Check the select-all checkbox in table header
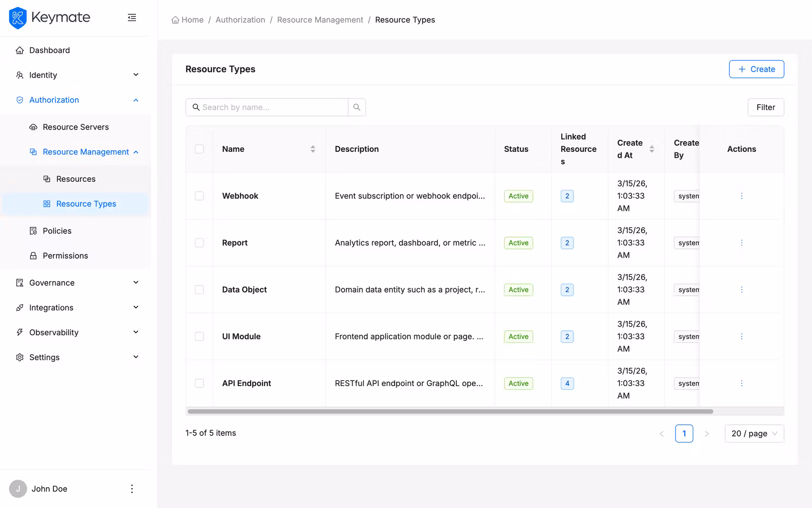 pyautogui.click(x=199, y=149)
